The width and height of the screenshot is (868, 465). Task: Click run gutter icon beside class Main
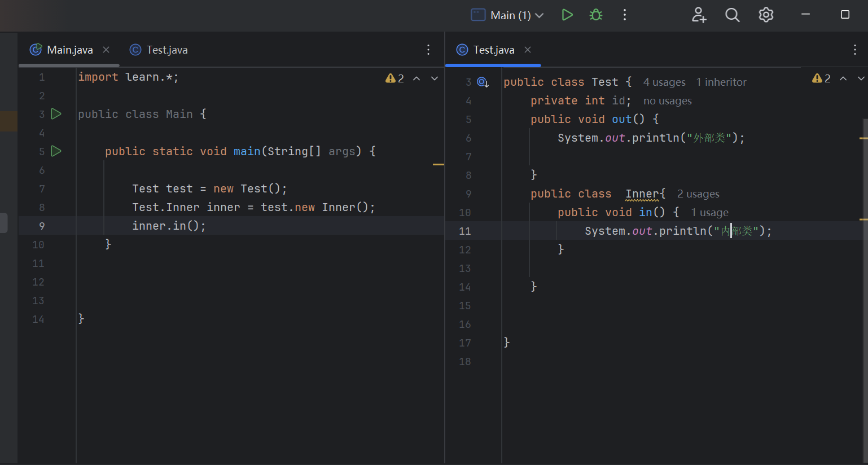click(x=56, y=114)
